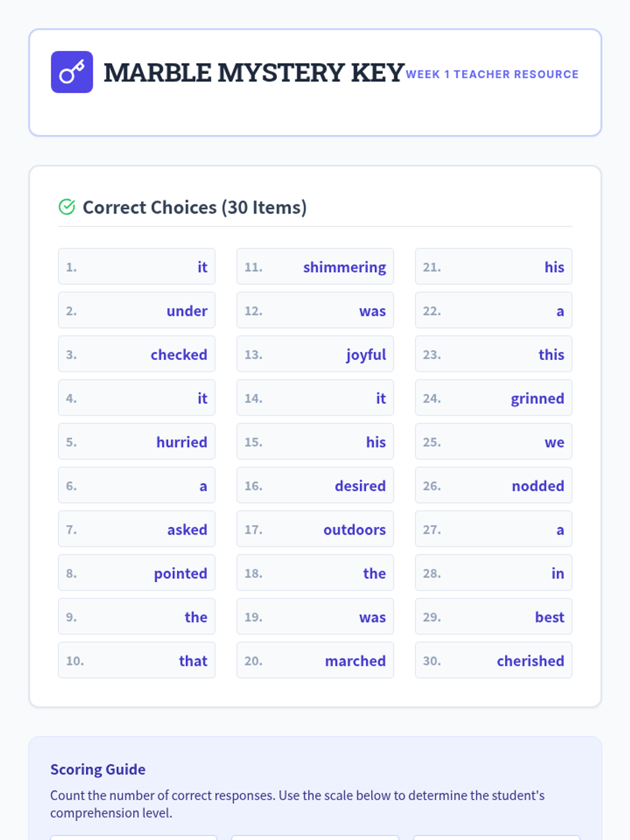This screenshot has height=840, width=630.
Task: Click answer card 30 'cherished'
Action: pos(493,660)
